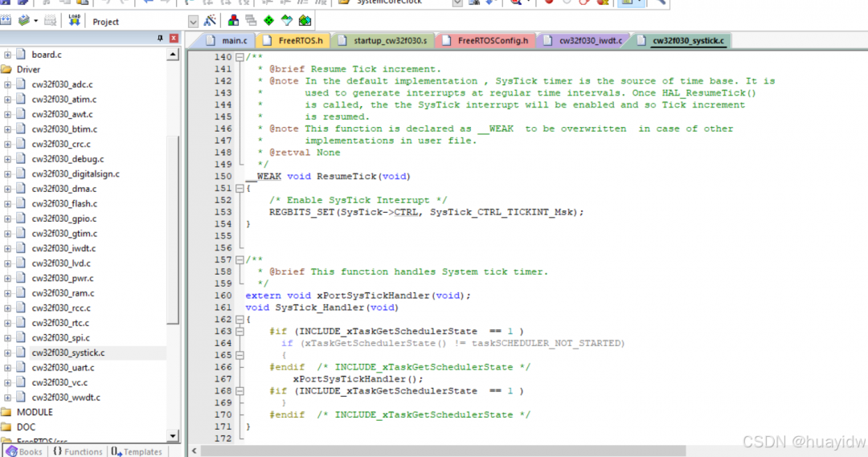Click the REGBITS_SET macro call on line 153
The image size is (868, 457).
click(301, 212)
